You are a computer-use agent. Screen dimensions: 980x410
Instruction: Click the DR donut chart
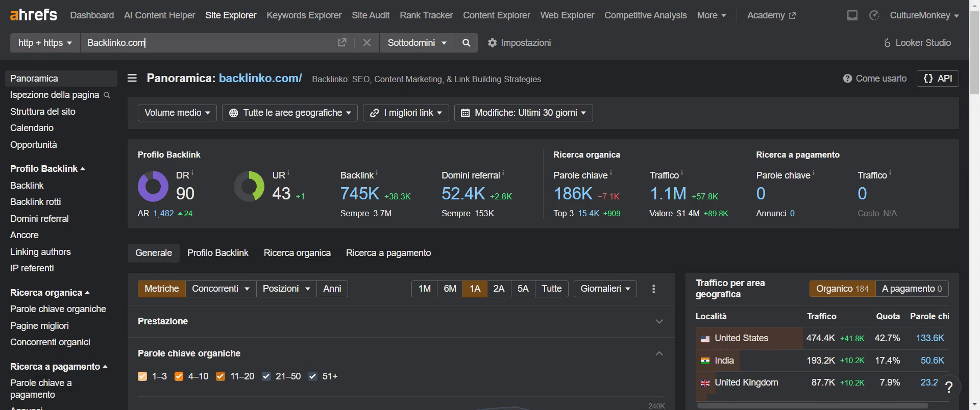click(153, 186)
